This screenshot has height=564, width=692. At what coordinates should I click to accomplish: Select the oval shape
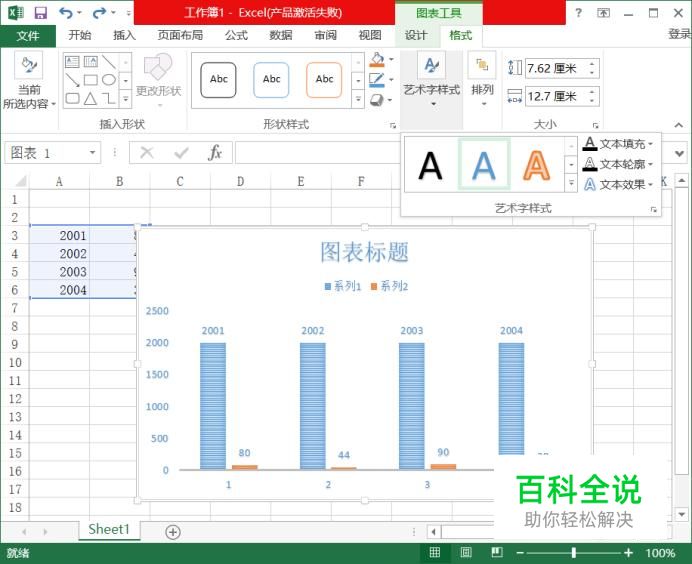click(109, 80)
